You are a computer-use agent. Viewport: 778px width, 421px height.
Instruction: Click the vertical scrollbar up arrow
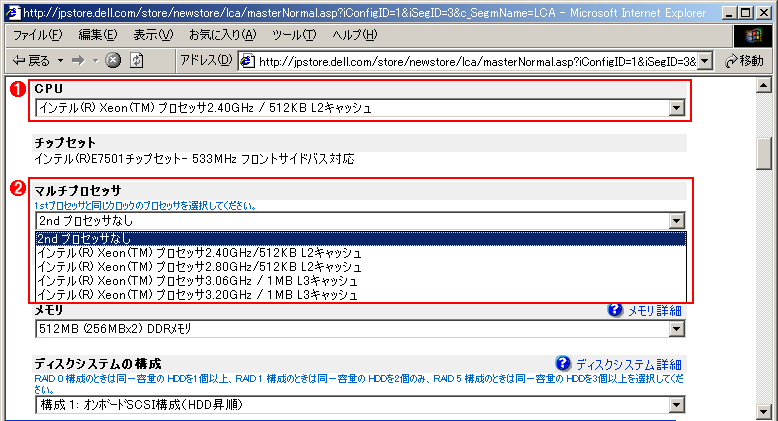(764, 85)
